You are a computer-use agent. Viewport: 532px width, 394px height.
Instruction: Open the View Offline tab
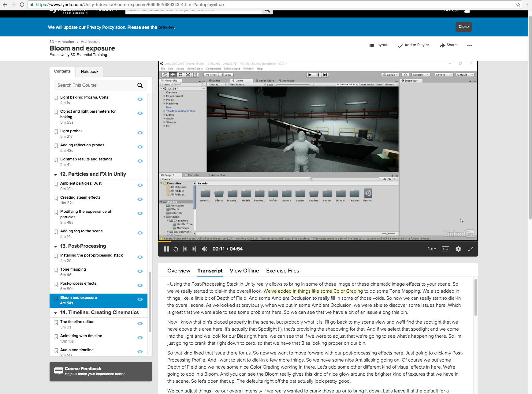point(244,271)
